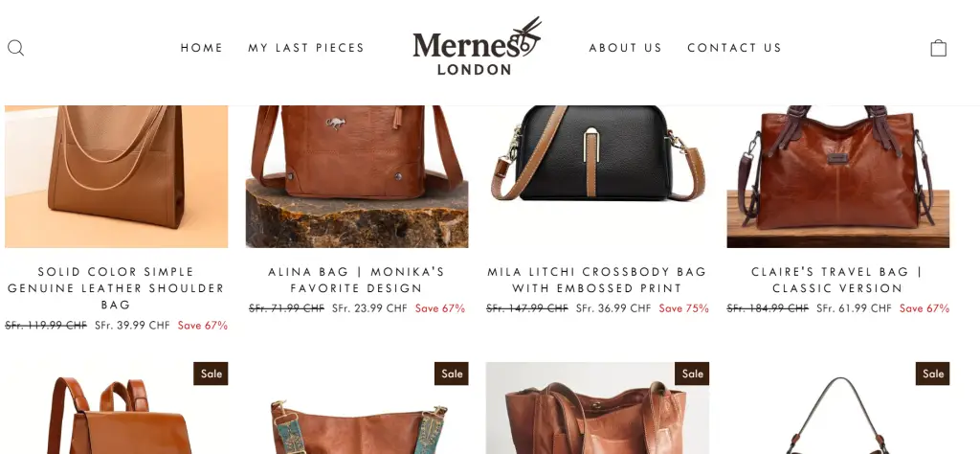
Task: Click SFr. 36.99 CHF sale price
Action: [613, 308]
